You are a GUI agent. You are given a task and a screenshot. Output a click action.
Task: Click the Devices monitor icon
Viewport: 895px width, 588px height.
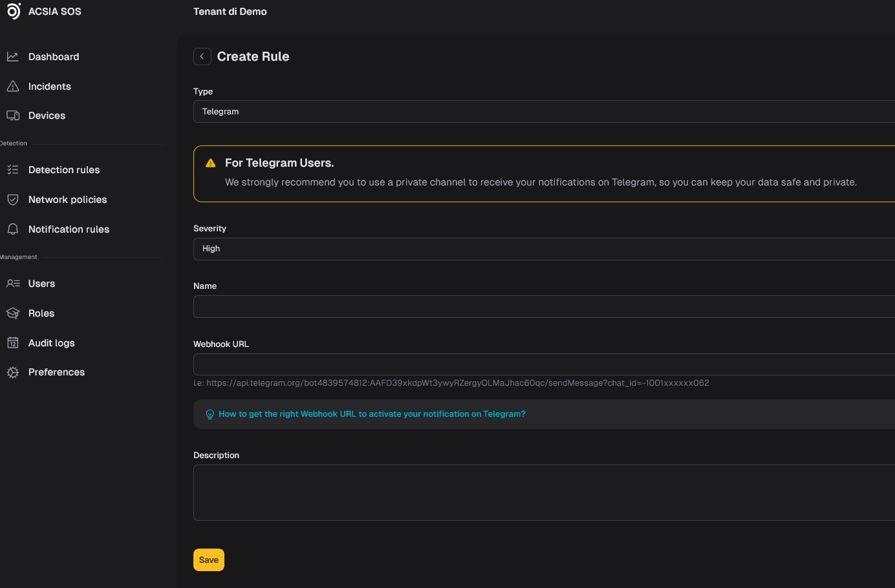tap(13, 116)
